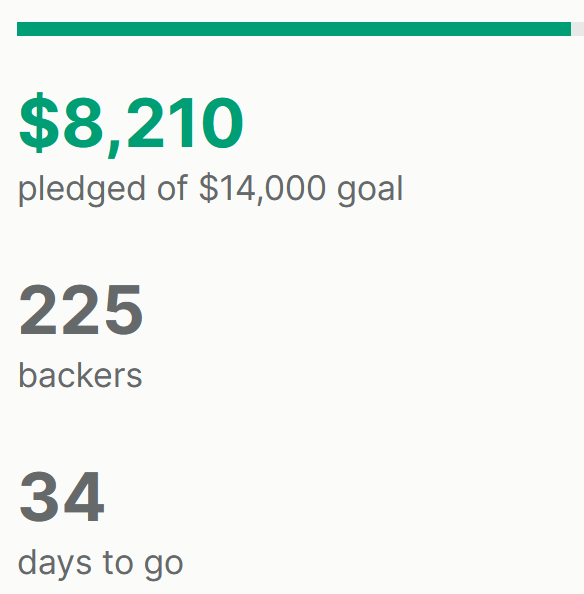Click the "pledged of $14,000 goal" text
This screenshot has width=584, height=594.
tap(211, 189)
